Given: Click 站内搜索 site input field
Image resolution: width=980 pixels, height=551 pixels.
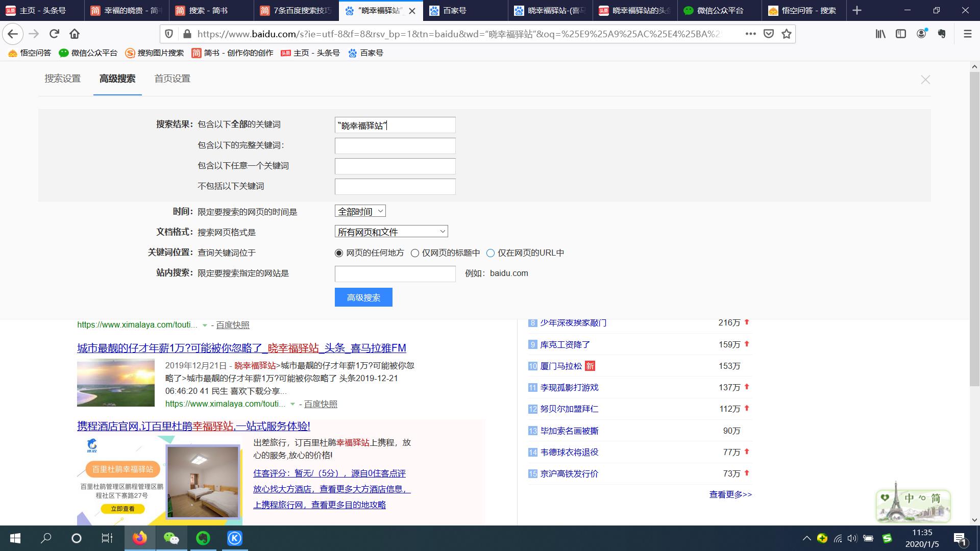Looking at the screenshot, I should tap(395, 274).
